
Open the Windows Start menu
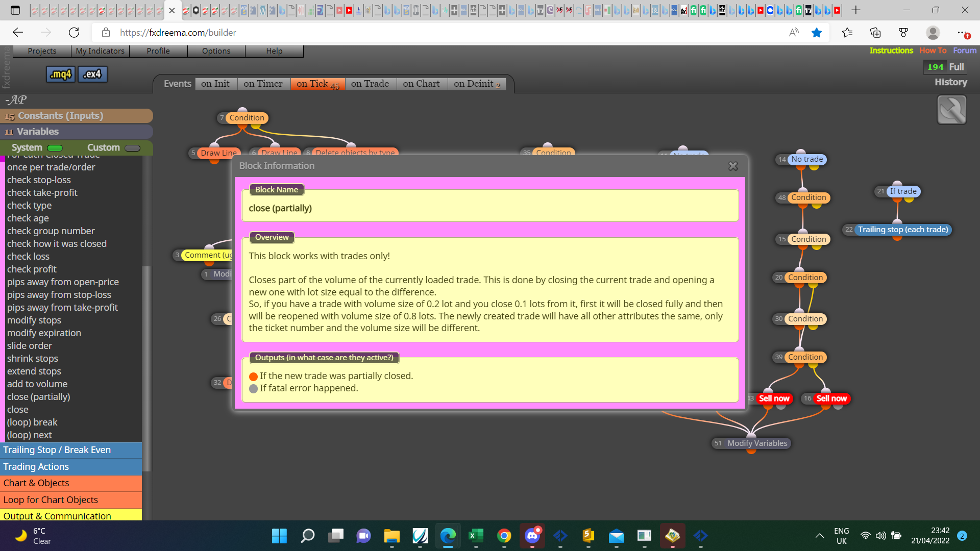[x=279, y=536]
